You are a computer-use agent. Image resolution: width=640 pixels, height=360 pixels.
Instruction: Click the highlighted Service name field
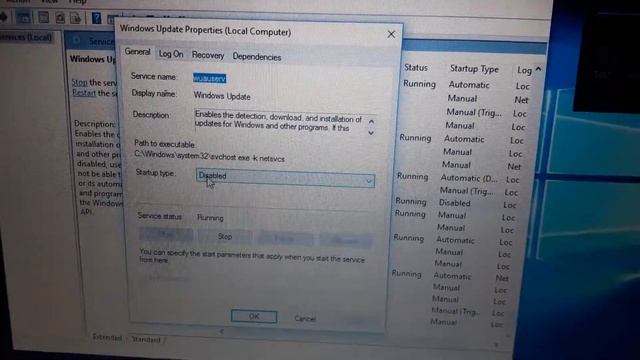[x=209, y=78]
